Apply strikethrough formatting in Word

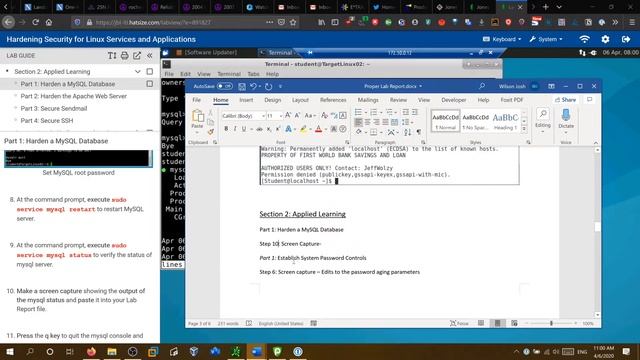pyautogui.click(x=259, y=129)
